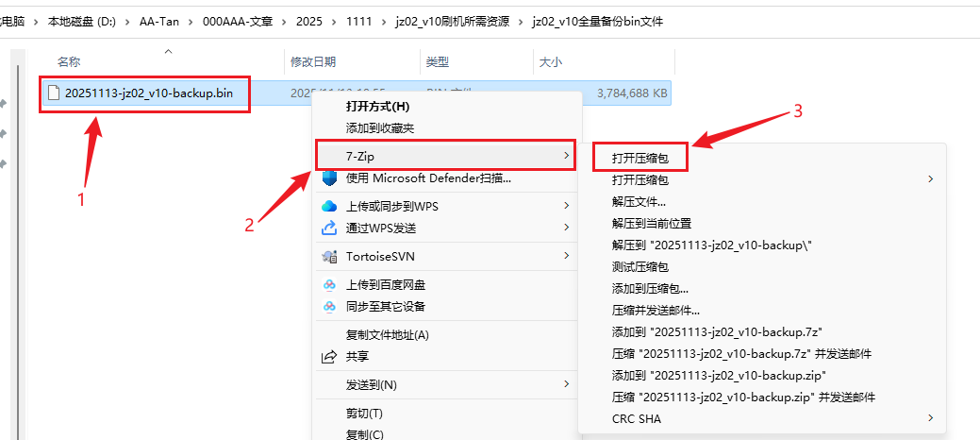Expand the TortoiseSVN submenu arrow
980x440 pixels.
point(566,256)
